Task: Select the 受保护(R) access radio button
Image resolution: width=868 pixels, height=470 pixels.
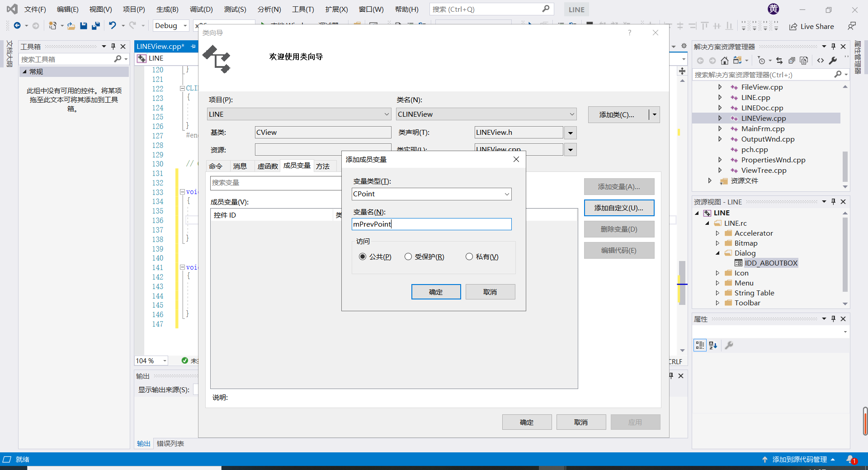Action: point(408,256)
